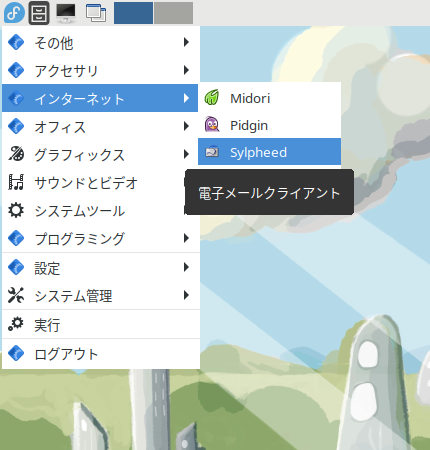Viewport: 430px width, 450px height.
Task: Launch the Midori web browser
Action: [269, 98]
